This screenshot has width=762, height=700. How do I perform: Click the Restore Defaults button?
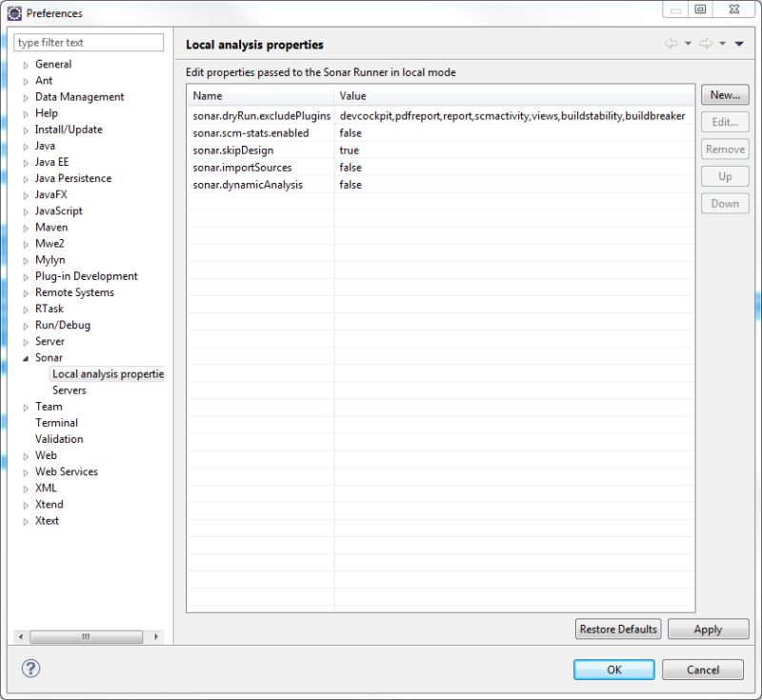point(618,629)
